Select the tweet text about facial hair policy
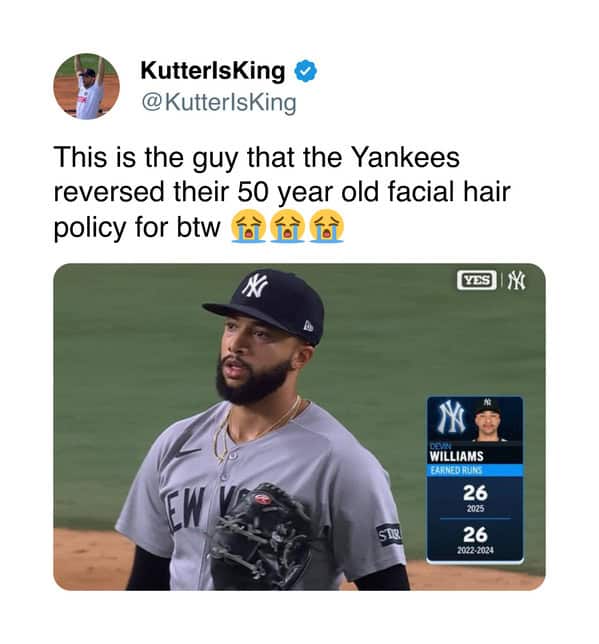 point(282,192)
